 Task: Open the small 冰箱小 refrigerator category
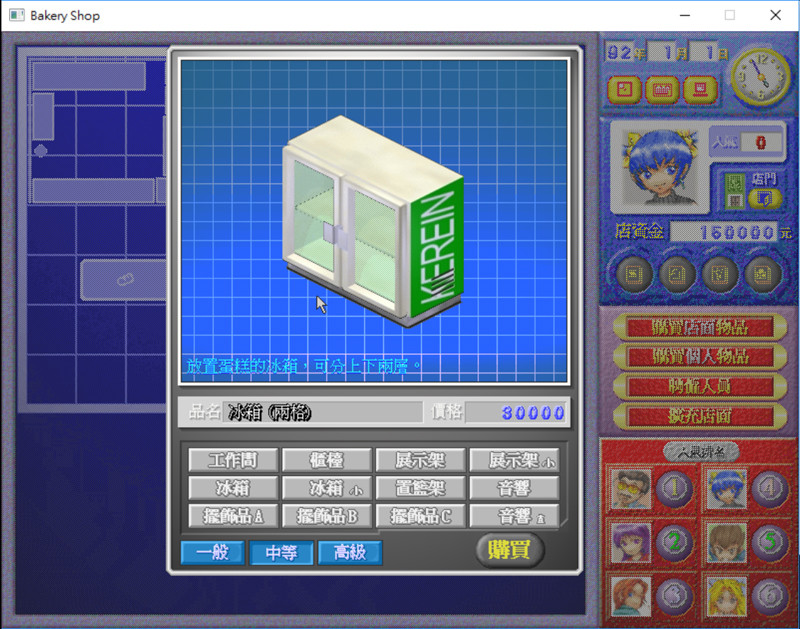(x=325, y=488)
